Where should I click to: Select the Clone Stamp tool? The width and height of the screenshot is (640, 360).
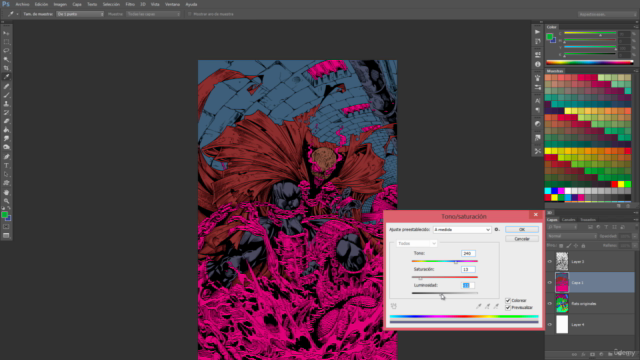click(6, 104)
